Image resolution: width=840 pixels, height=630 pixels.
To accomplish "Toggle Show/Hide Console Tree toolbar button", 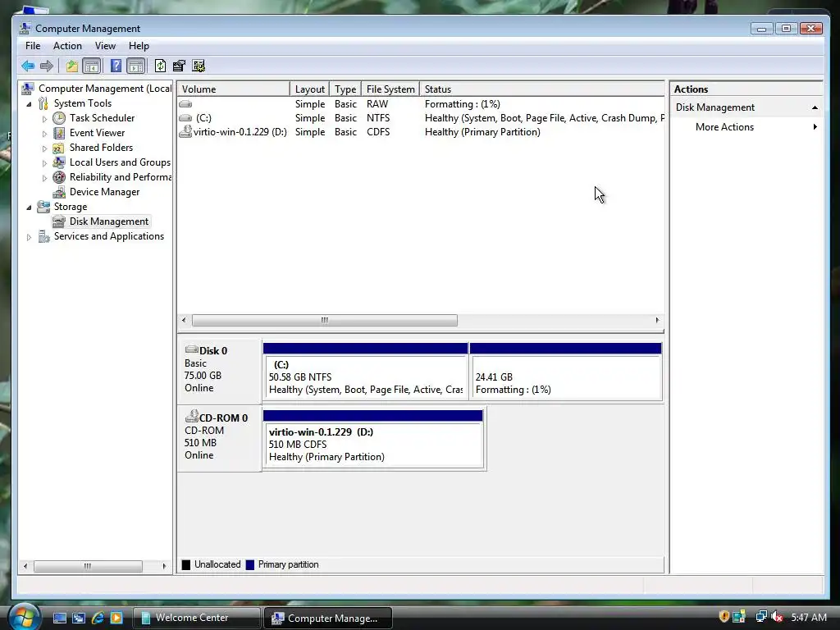I will pos(92,66).
